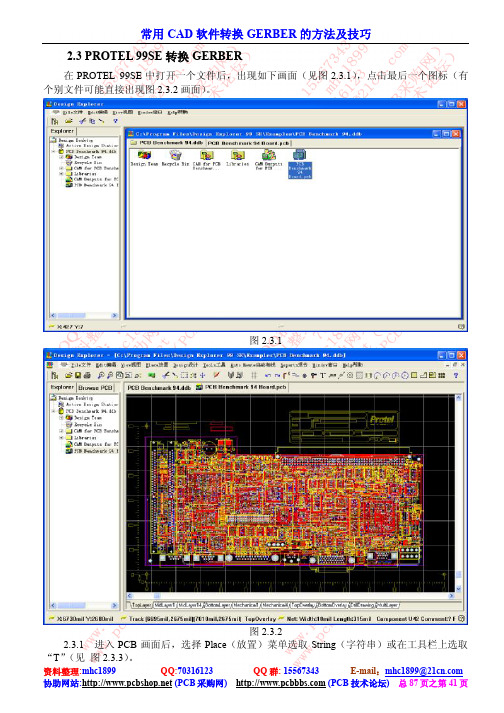Open Tools menu in PCB editor window
This screenshot has height=713, width=504.
point(214,365)
